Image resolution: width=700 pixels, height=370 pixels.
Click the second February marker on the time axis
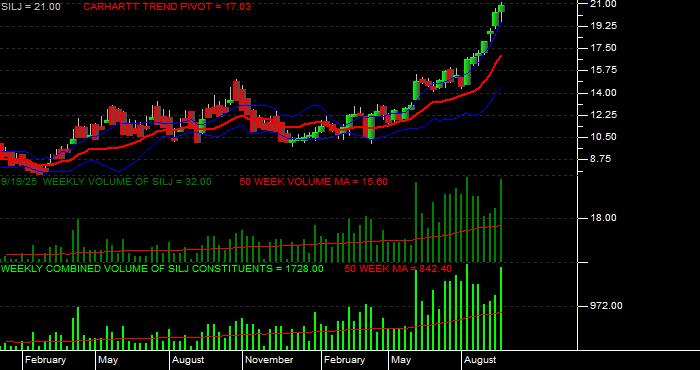[344, 360]
